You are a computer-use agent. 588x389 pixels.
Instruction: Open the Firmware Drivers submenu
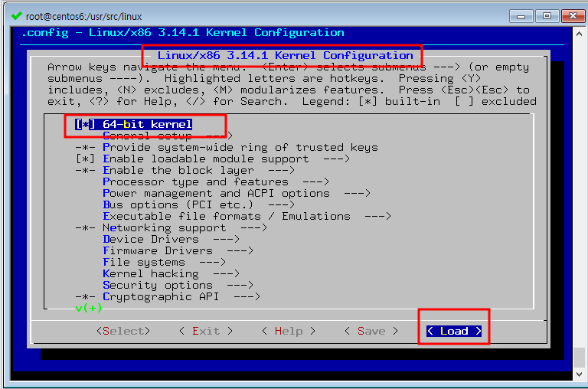pos(178,250)
